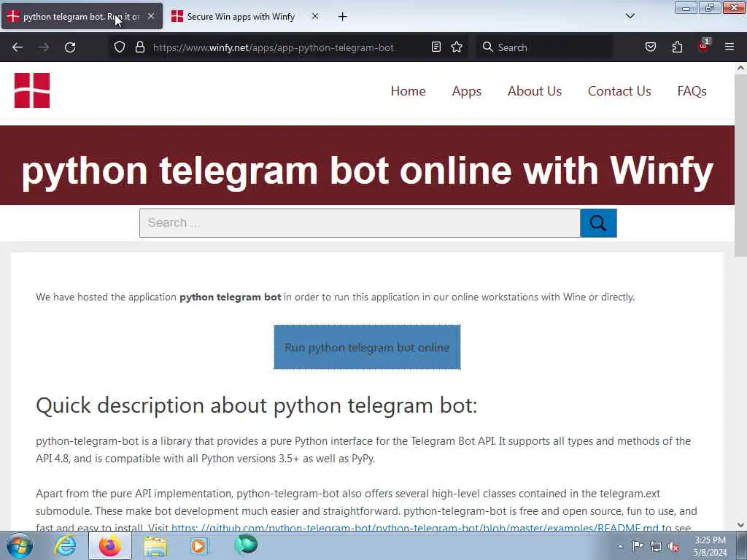
Task: Click the red extension badge icon
Action: coord(704,46)
